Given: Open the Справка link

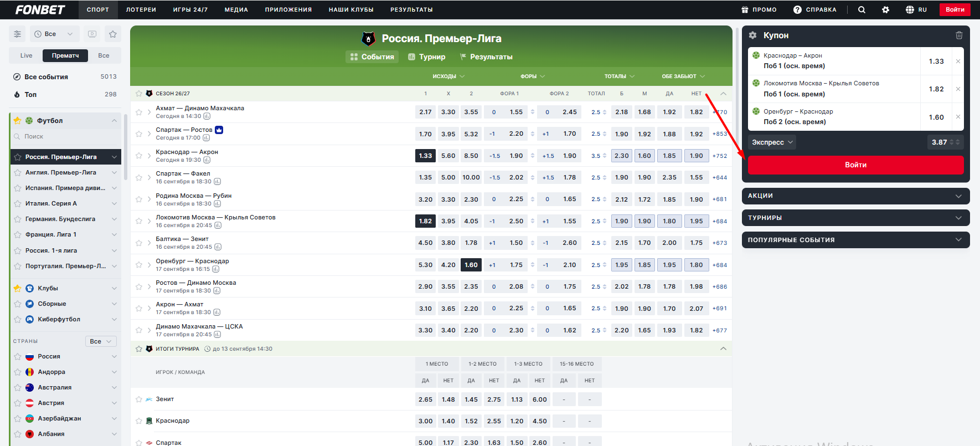Looking at the screenshot, I should pos(815,9).
